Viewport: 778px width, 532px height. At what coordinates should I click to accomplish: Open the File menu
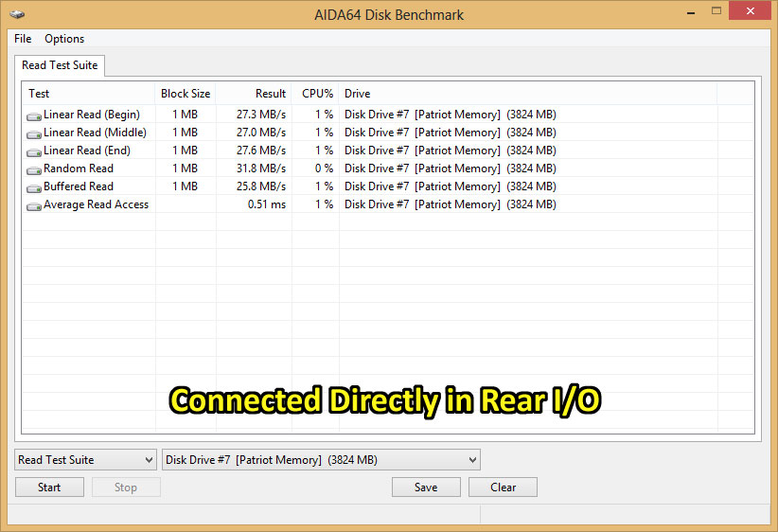coord(23,39)
